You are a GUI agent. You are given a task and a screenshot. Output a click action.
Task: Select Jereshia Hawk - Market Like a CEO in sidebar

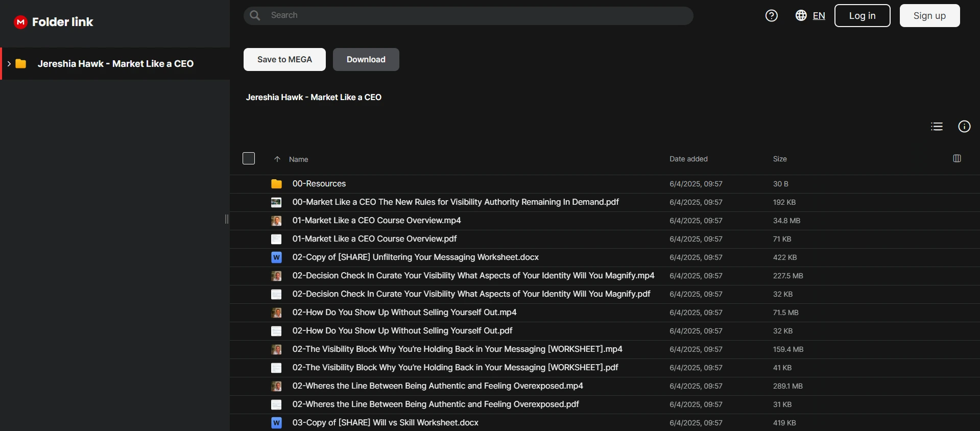pyautogui.click(x=115, y=64)
